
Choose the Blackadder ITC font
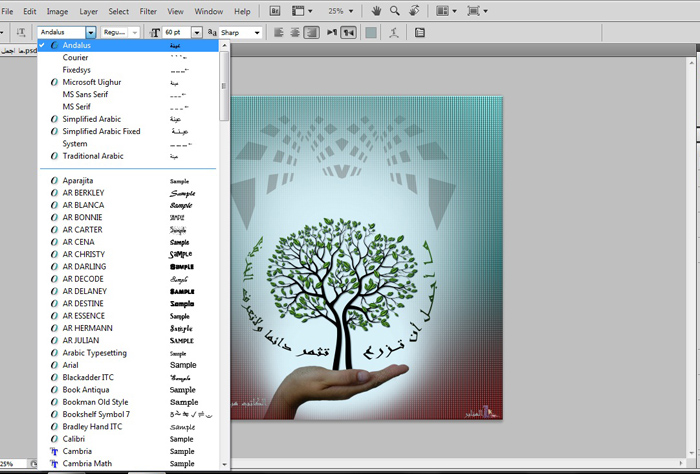tap(128, 377)
